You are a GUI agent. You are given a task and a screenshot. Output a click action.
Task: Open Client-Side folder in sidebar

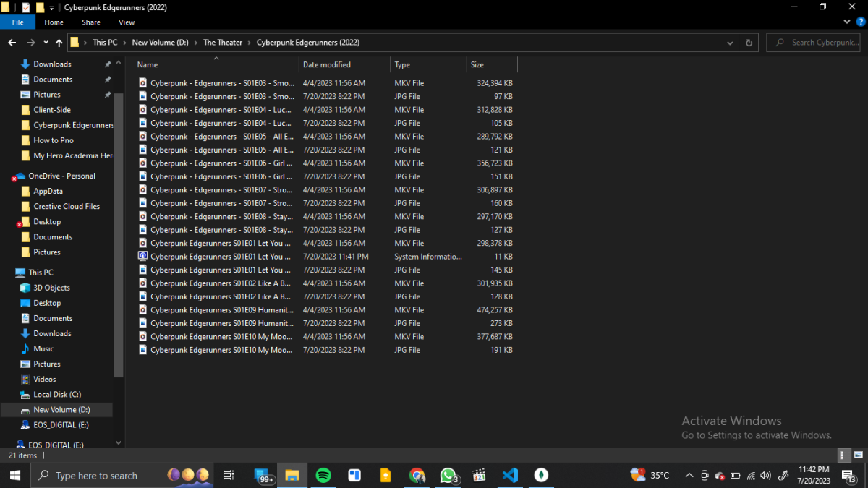tap(52, 110)
